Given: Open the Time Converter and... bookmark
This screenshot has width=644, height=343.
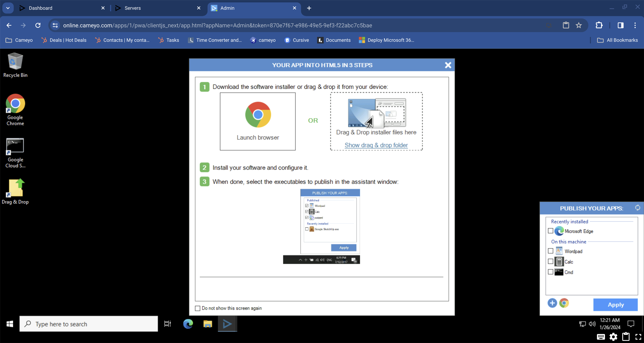Looking at the screenshot, I should click(x=215, y=40).
